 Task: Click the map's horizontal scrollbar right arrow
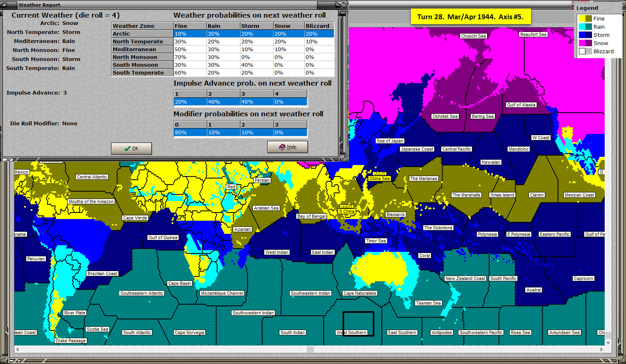click(x=601, y=349)
